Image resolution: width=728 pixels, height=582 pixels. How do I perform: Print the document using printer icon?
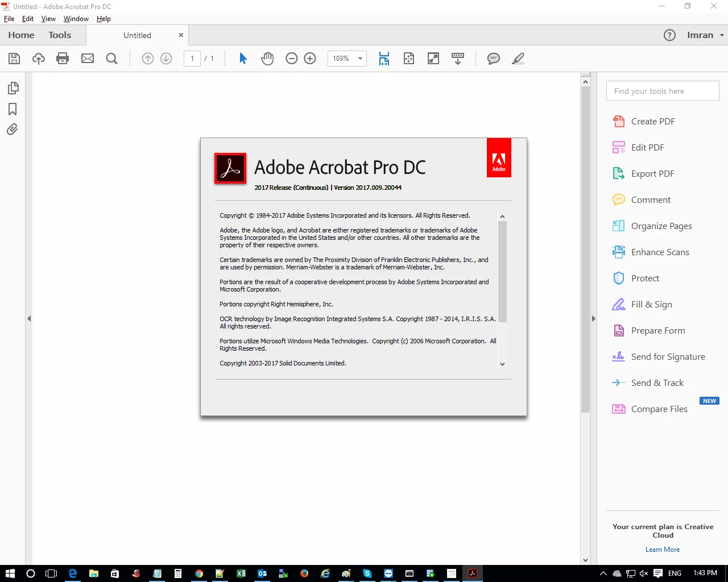pyautogui.click(x=63, y=59)
